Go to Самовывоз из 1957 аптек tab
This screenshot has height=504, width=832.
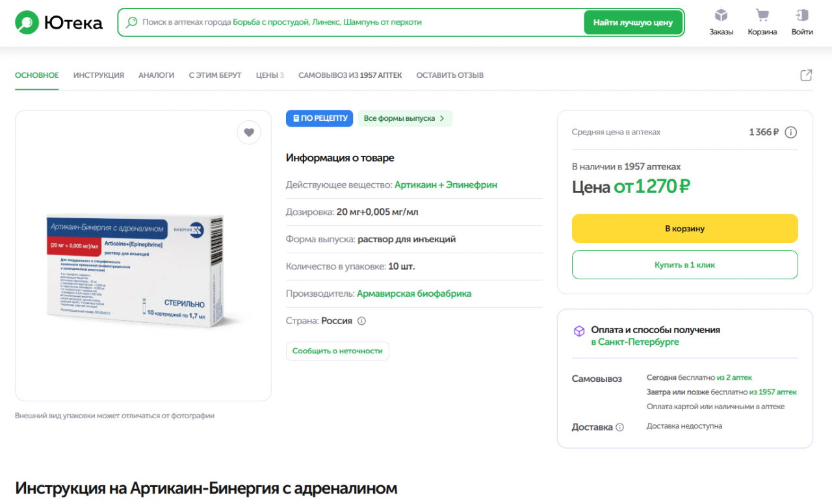350,75
